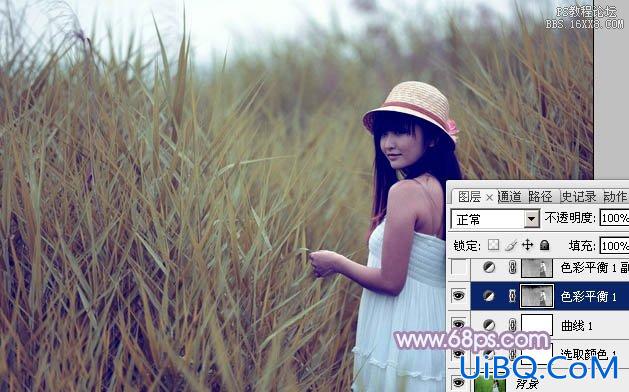Hide the 曲线 1 layer eye
The width and height of the screenshot is (629, 392).
458,324
